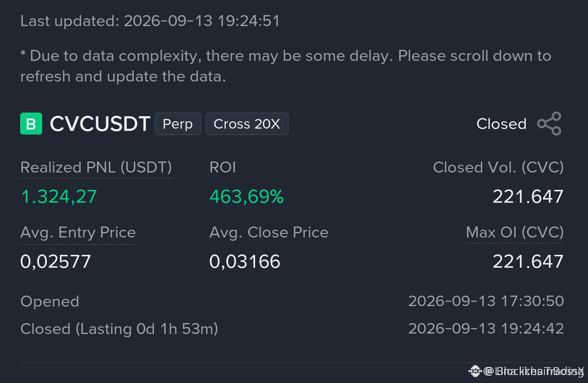
Task: Click the green B buy-side badge
Action: tap(31, 124)
